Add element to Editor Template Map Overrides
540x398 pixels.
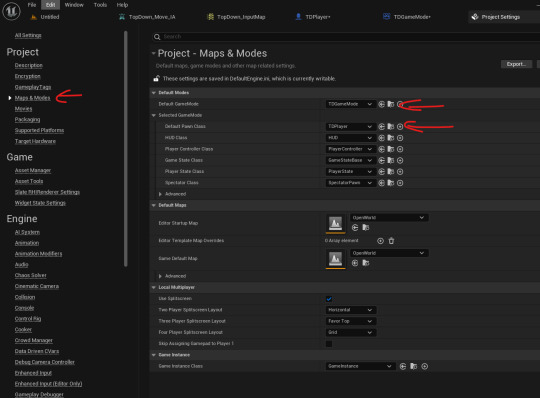tap(380, 241)
